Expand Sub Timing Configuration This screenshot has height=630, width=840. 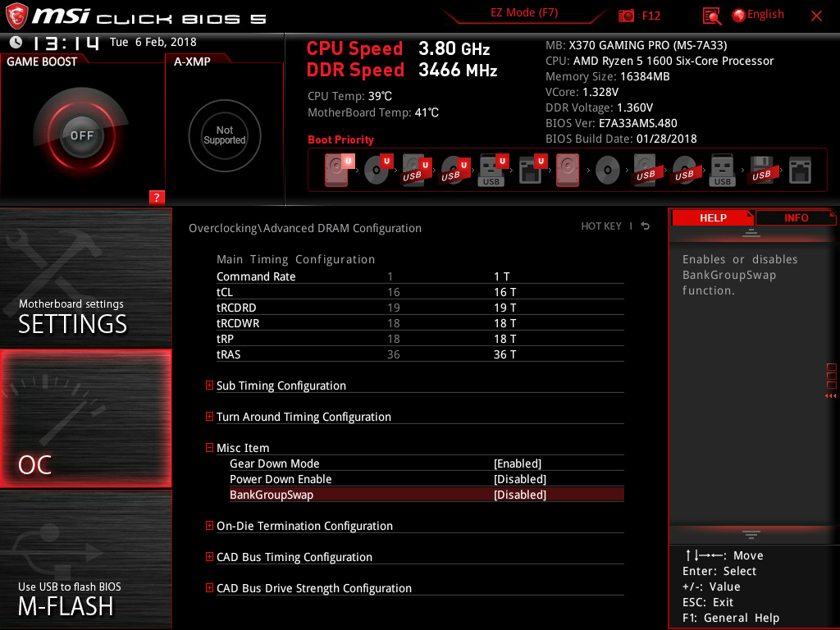[209, 386]
